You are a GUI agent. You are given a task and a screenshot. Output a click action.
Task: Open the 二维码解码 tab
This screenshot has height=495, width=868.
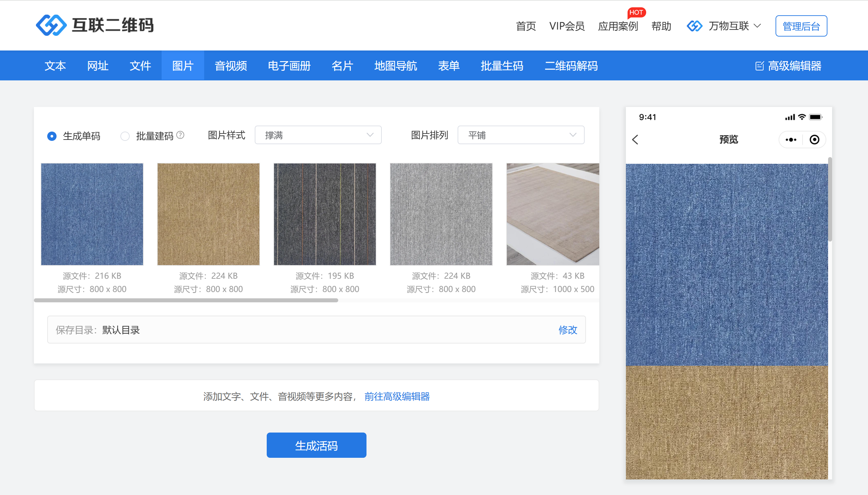coord(571,66)
